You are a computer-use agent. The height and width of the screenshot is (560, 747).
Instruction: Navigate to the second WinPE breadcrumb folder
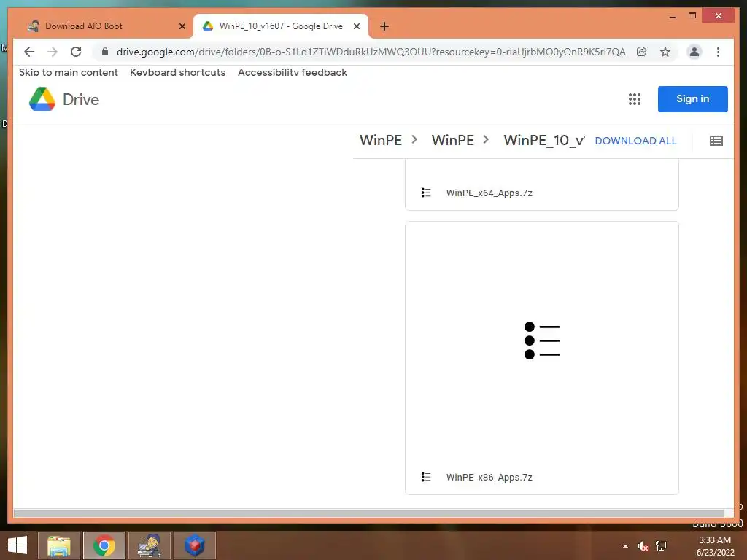(452, 140)
